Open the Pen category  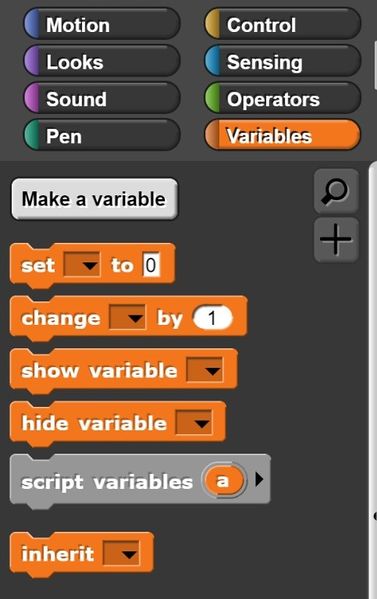coord(102,136)
